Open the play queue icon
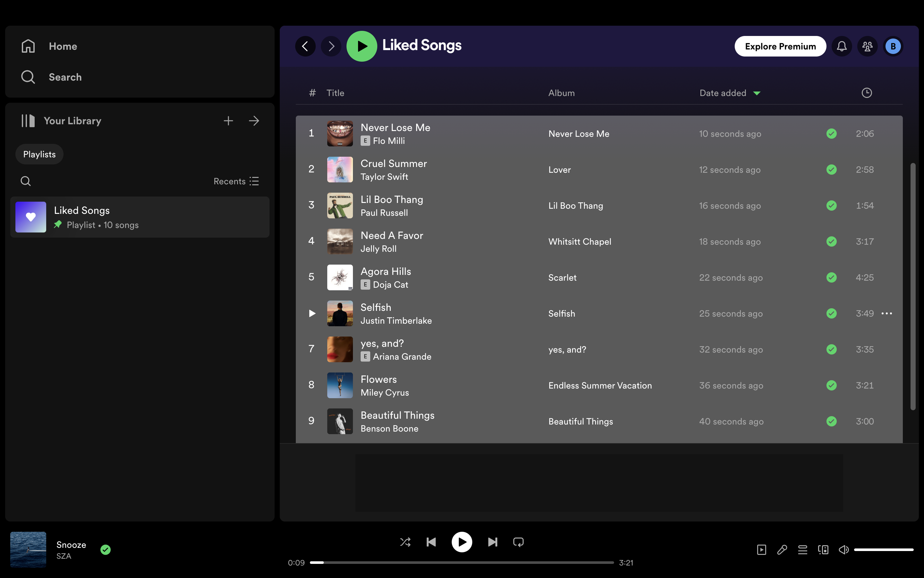Image resolution: width=924 pixels, height=578 pixels. 803,550
